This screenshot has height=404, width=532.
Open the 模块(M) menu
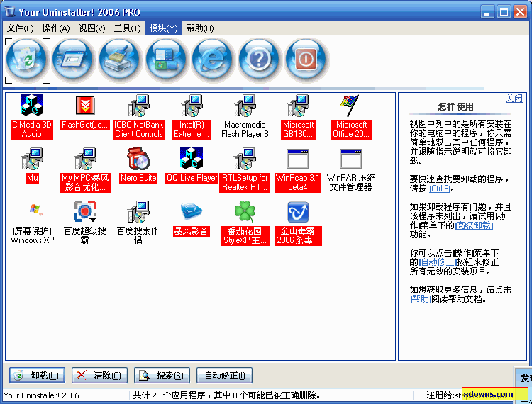(164, 28)
